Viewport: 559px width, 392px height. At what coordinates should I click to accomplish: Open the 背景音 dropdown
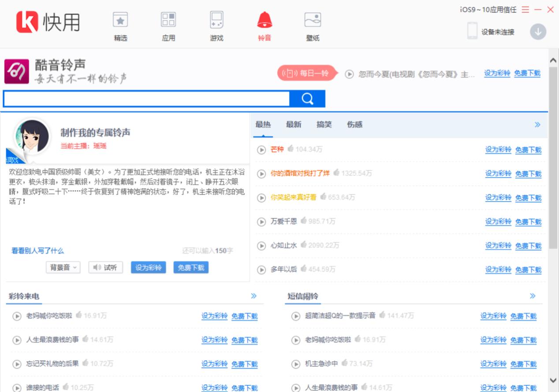pos(63,267)
